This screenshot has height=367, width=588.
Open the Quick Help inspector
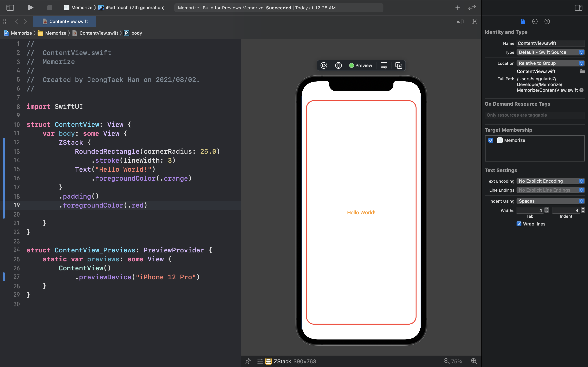tap(547, 21)
